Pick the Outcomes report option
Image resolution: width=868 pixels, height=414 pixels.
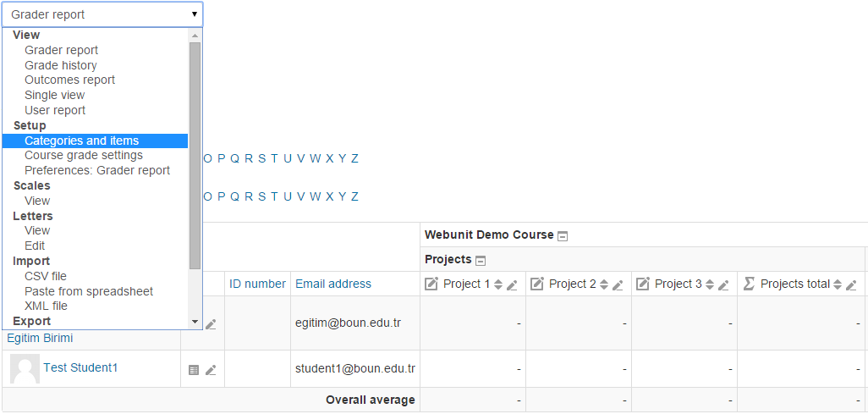click(x=69, y=80)
